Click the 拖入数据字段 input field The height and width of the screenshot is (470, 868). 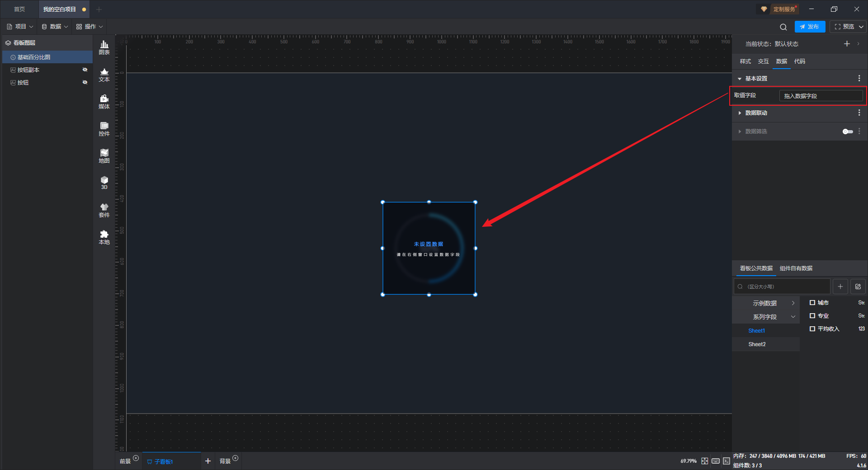click(x=821, y=96)
